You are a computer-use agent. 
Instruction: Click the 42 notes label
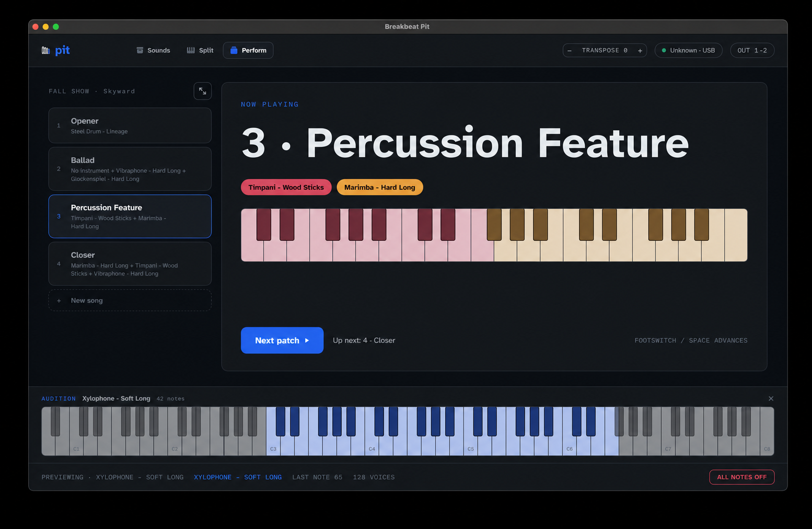(170, 399)
